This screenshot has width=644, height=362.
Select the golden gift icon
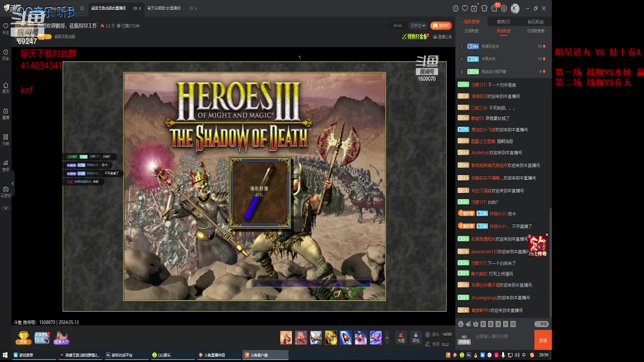pos(331,337)
